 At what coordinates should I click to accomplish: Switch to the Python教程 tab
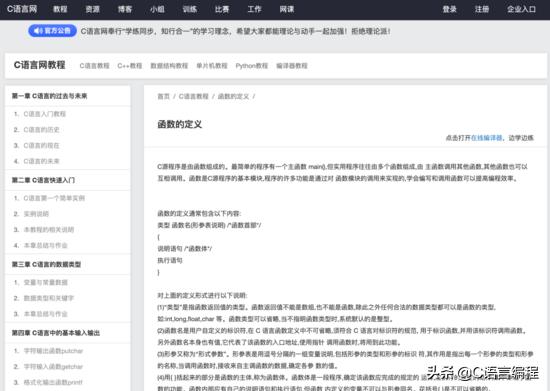(x=251, y=66)
